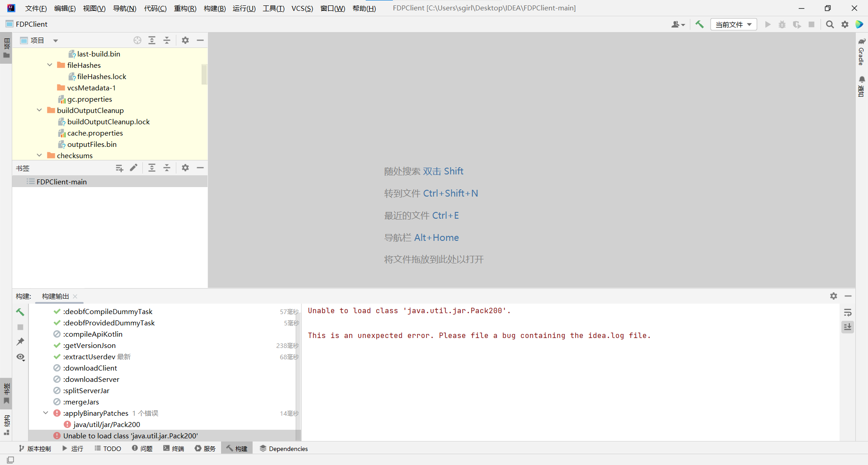
Task: Start a Debug session from the toolbar
Action: tap(783, 24)
